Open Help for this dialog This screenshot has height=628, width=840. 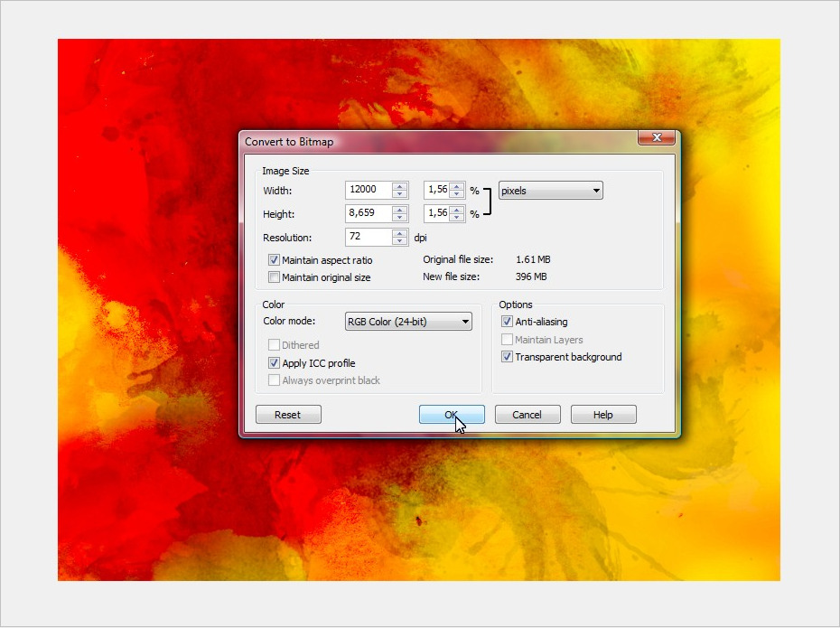point(603,415)
